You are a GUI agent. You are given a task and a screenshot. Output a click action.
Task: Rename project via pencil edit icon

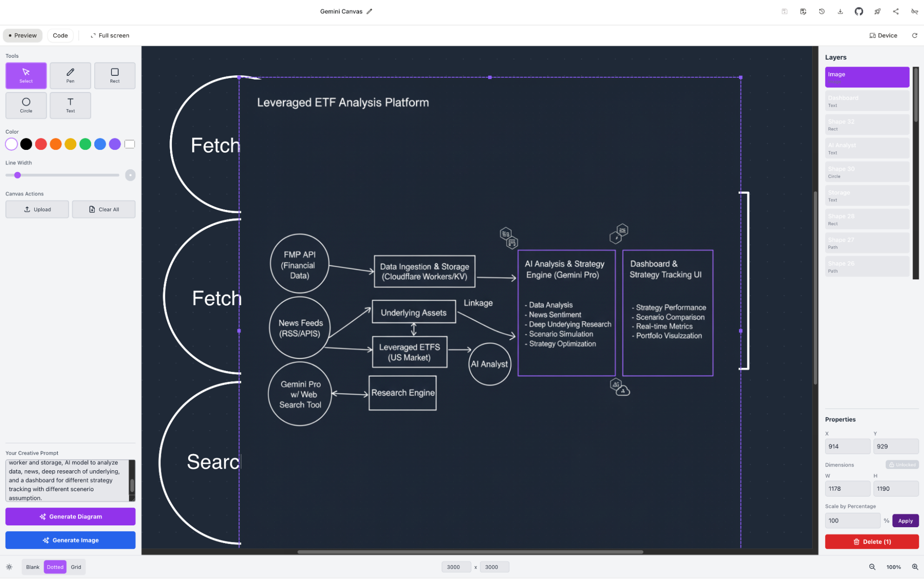(x=369, y=12)
